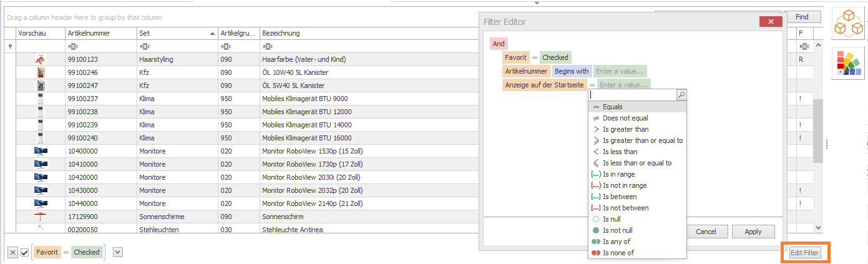This screenshot has width=868, height=264.
Task: Click the Sonnenschirm preview icon
Action: point(41,217)
